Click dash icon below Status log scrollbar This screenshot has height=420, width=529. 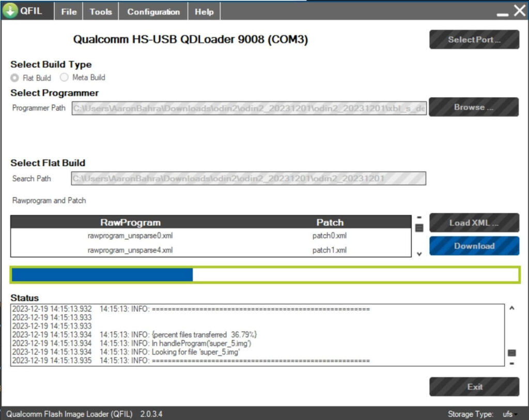(512, 363)
